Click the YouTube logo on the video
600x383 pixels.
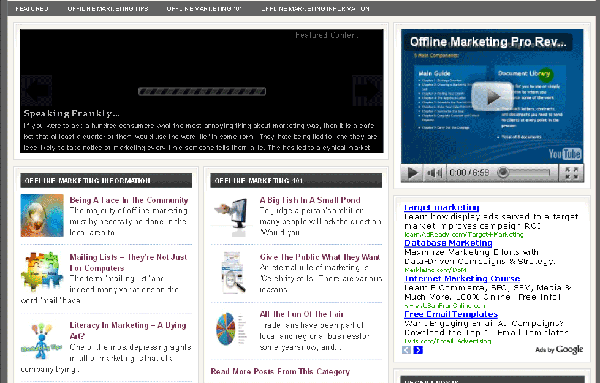coord(565,154)
